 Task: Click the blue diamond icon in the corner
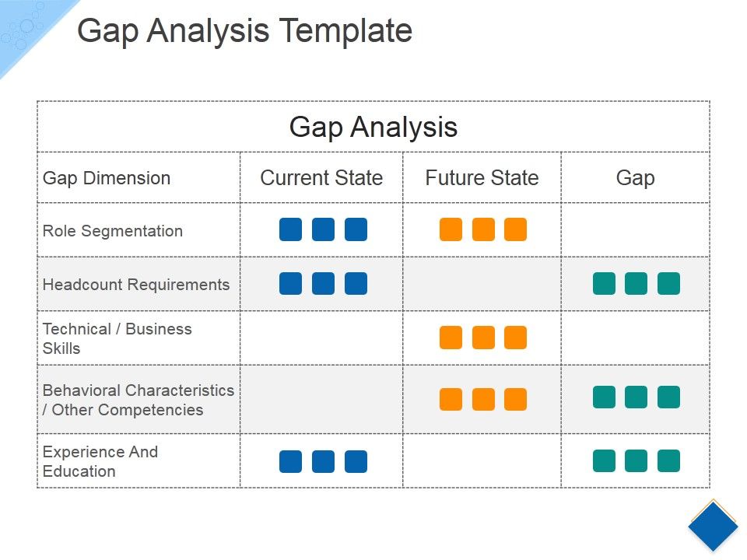713,527
